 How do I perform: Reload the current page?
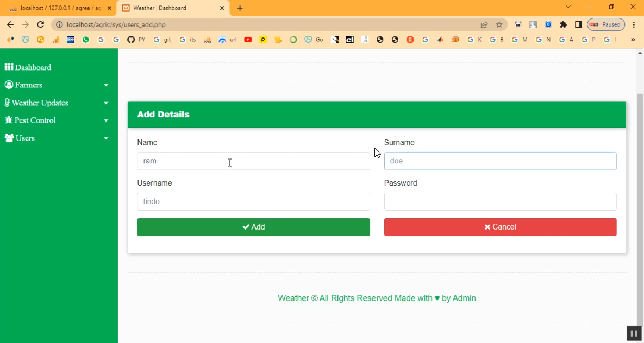(x=40, y=24)
